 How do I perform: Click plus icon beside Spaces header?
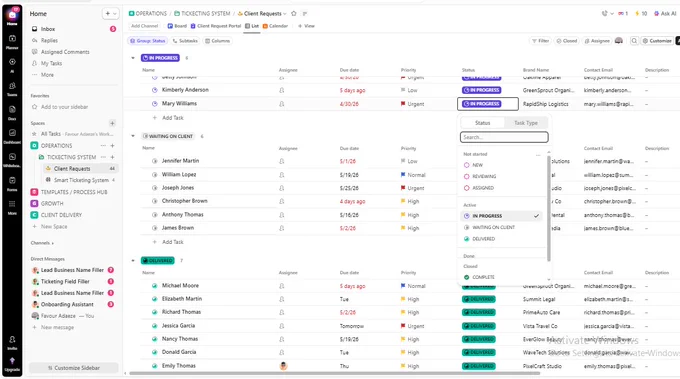point(112,123)
